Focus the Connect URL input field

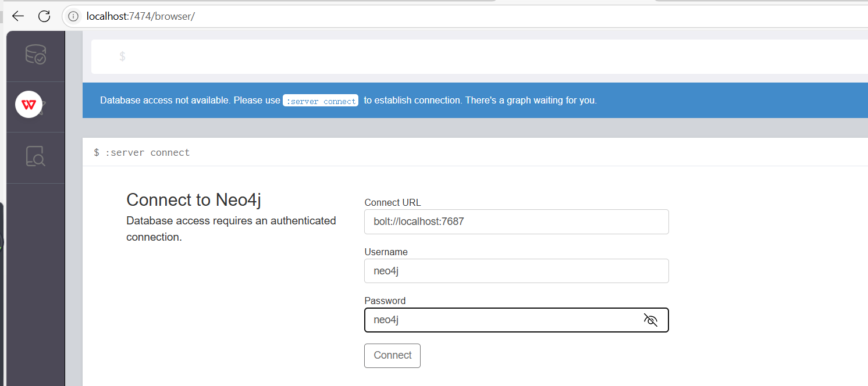click(517, 222)
